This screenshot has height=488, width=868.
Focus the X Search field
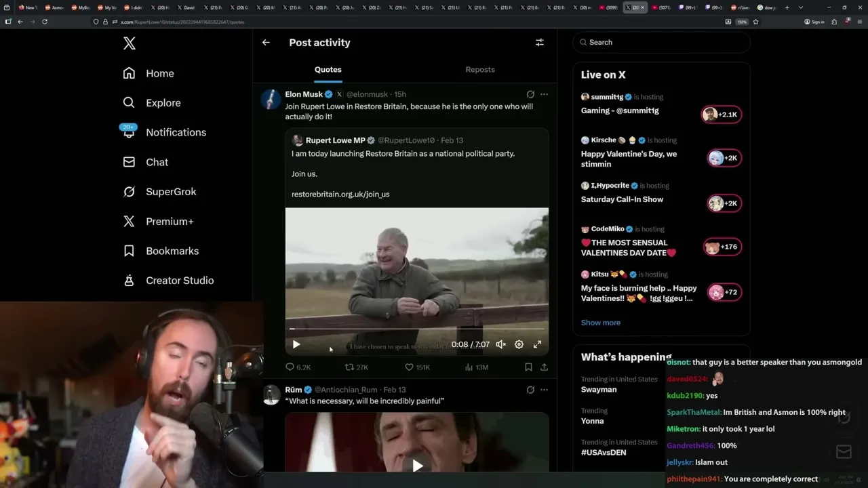coord(662,42)
